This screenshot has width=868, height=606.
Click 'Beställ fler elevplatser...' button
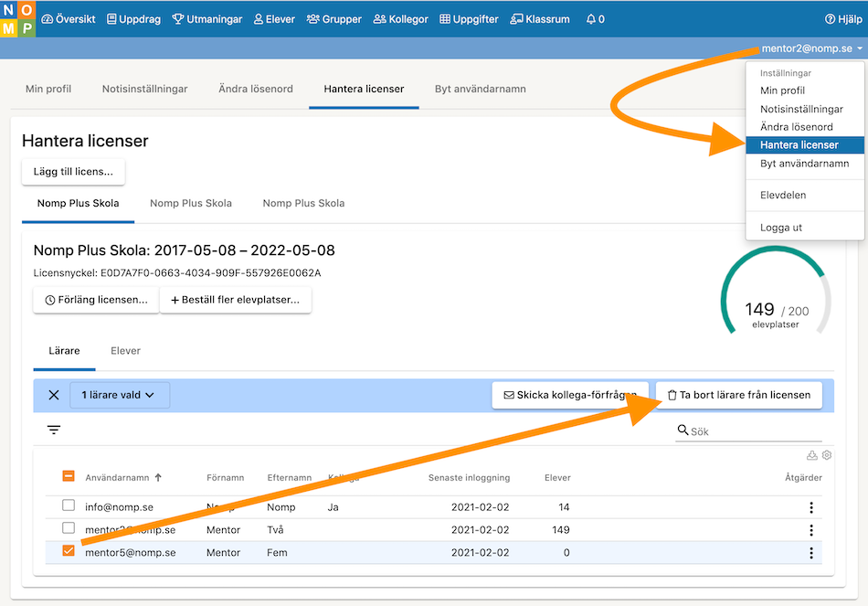point(235,300)
